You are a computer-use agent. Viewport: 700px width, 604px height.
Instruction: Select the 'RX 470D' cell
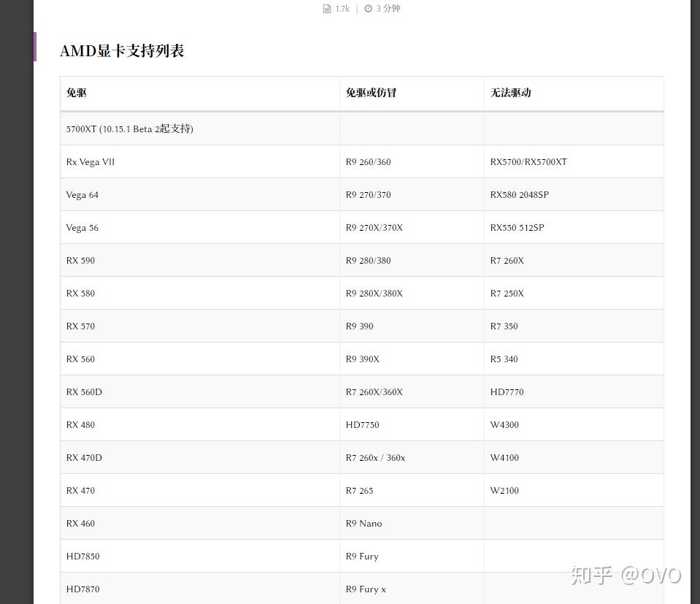200,457
